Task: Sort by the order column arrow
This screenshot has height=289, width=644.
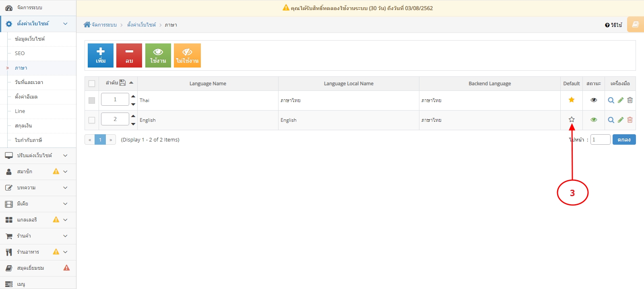Action: coord(131,82)
